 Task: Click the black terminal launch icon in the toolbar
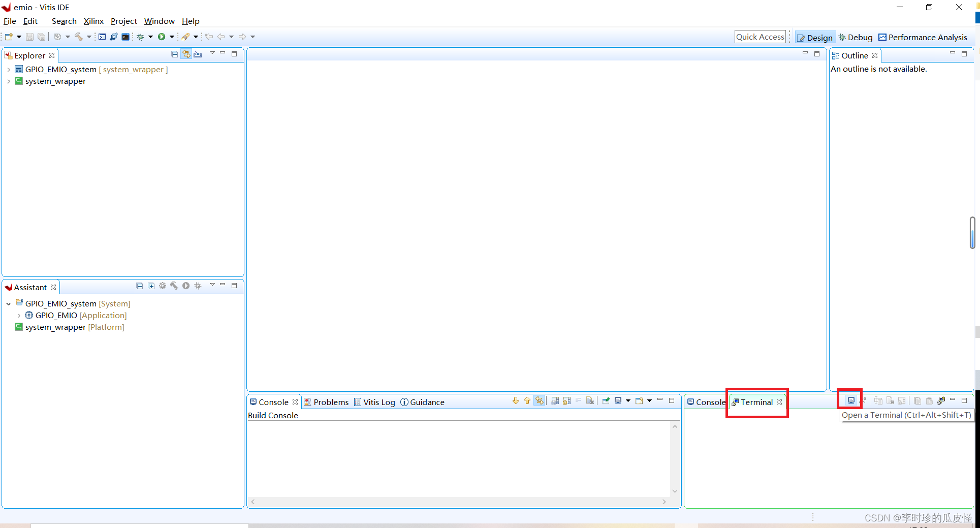pos(125,37)
